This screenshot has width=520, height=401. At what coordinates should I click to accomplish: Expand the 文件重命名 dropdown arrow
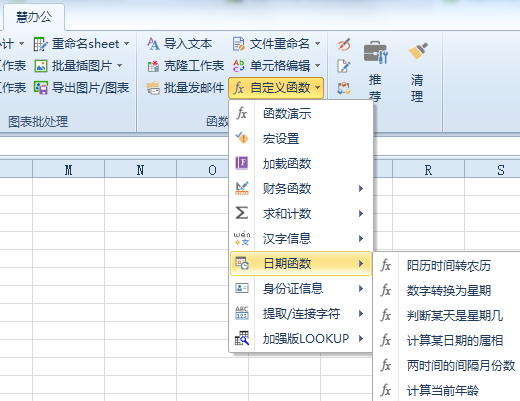pos(318,43)
